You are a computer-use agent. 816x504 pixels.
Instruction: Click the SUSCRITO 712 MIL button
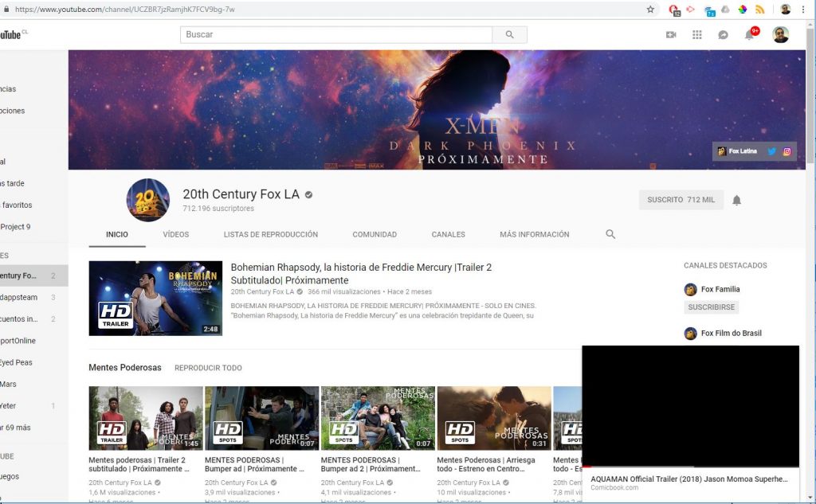[x=681, y=200]
